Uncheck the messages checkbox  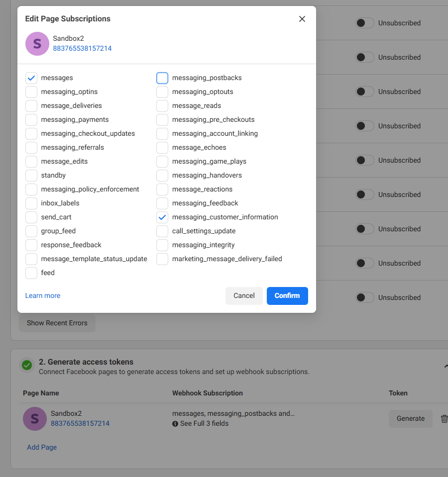[31, 78]
